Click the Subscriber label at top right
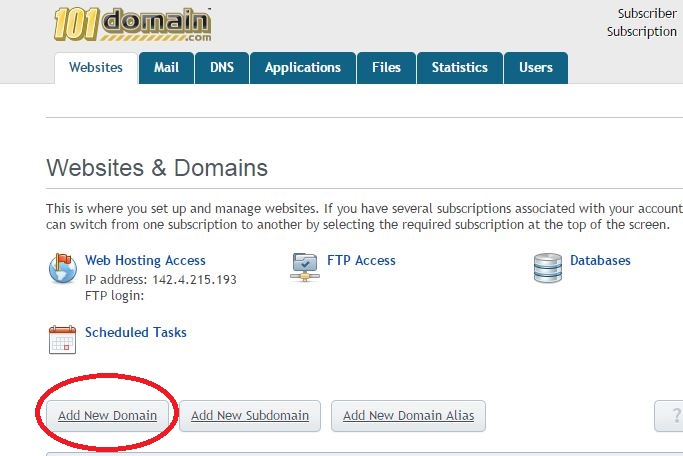Screen dimensions: 683x456 pos(647,14)
